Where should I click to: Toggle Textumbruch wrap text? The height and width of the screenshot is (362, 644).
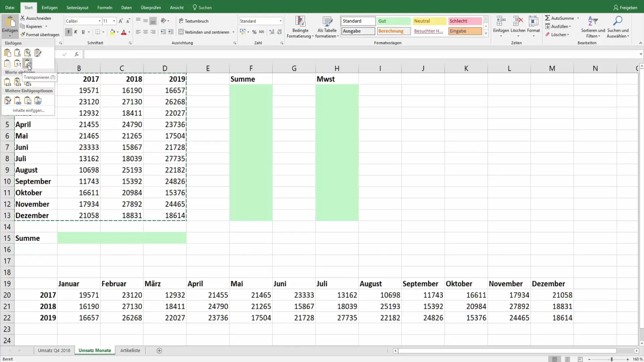point(194,21)
